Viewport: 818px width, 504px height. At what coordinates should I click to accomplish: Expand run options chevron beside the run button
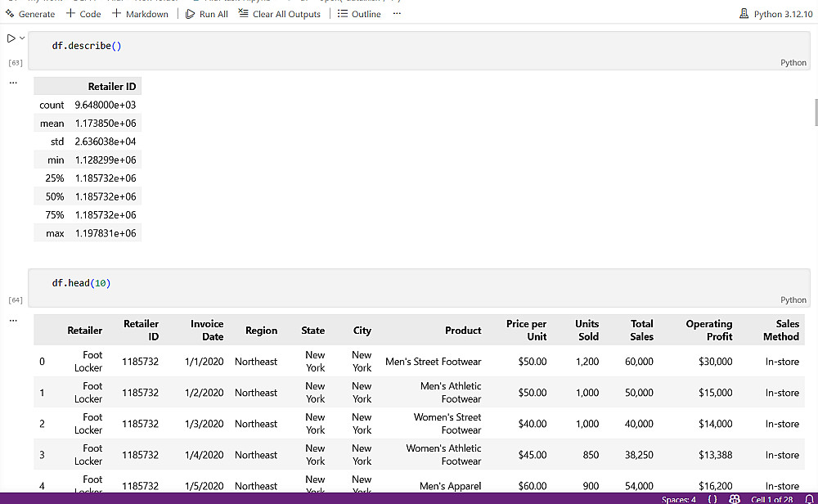point(22,38)
